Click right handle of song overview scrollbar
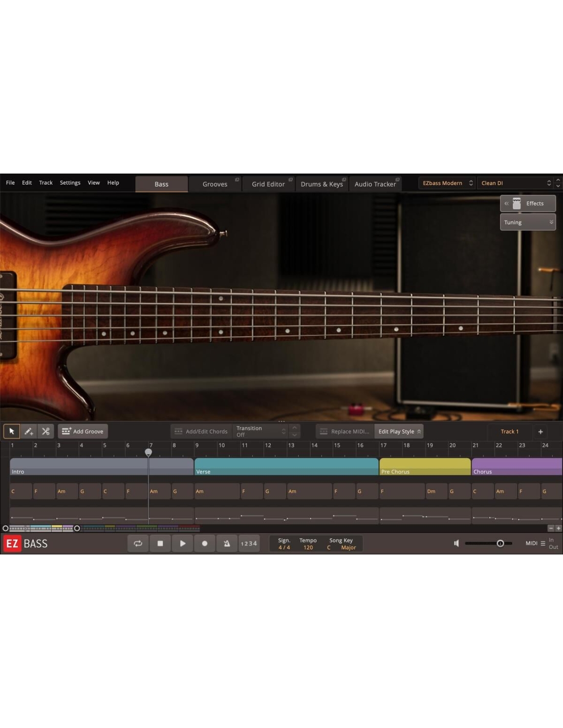563x728 pixels. coord(77,528)
